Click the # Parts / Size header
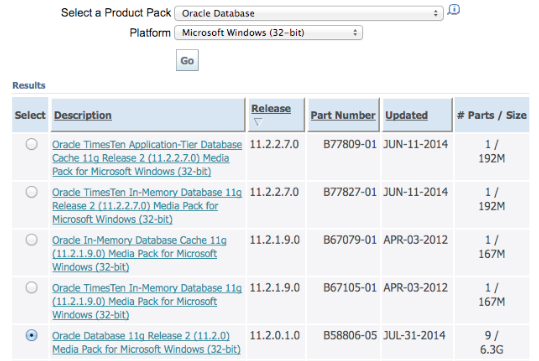The width and height of the screenshot is (539, 361). point(492,115)
